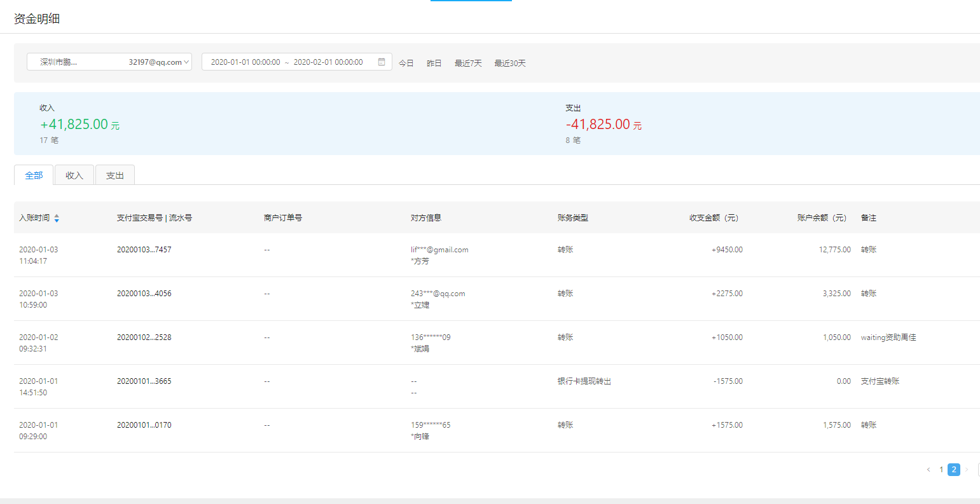Open the account selector dropdown
Viewport: 980px width, 504px height.
(x=109, y=62)
